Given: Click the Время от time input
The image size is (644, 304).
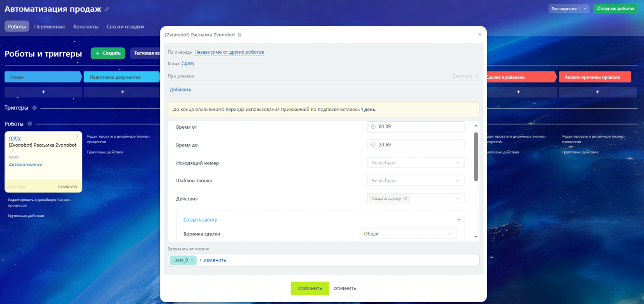Looking at the screenshot, I should [416, 127].
